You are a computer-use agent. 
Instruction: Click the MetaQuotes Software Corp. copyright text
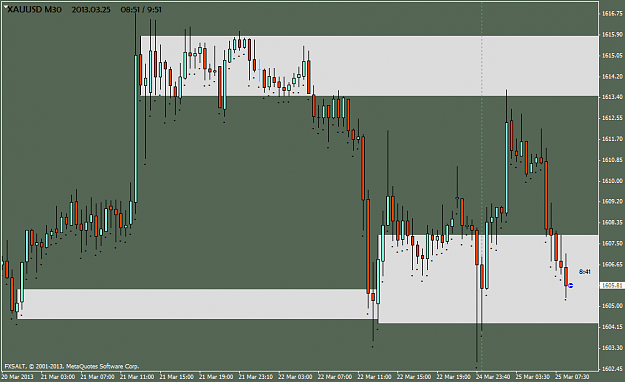point(72,366)
